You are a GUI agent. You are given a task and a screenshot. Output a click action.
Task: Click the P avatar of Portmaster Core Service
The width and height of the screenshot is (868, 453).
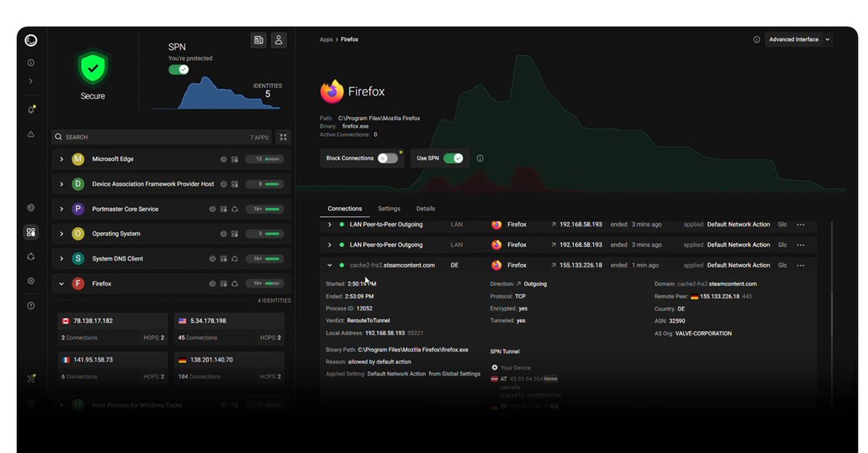[x=78, y=209]
